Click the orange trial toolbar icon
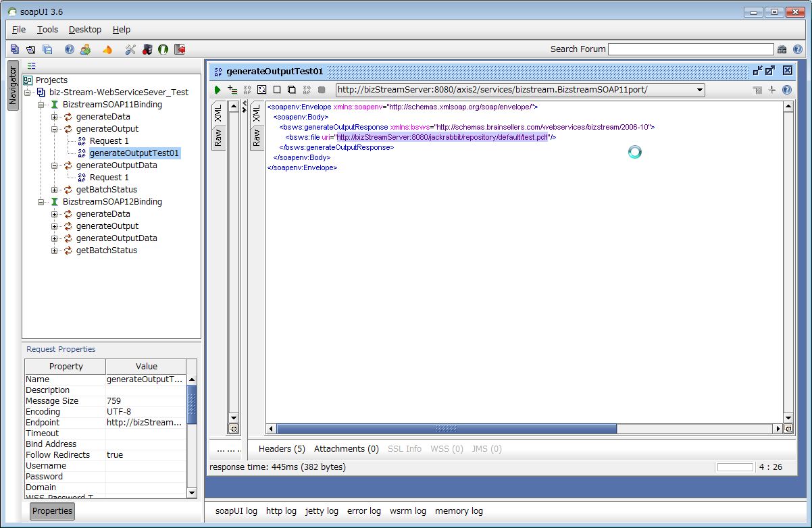 [x=107, y=49]
